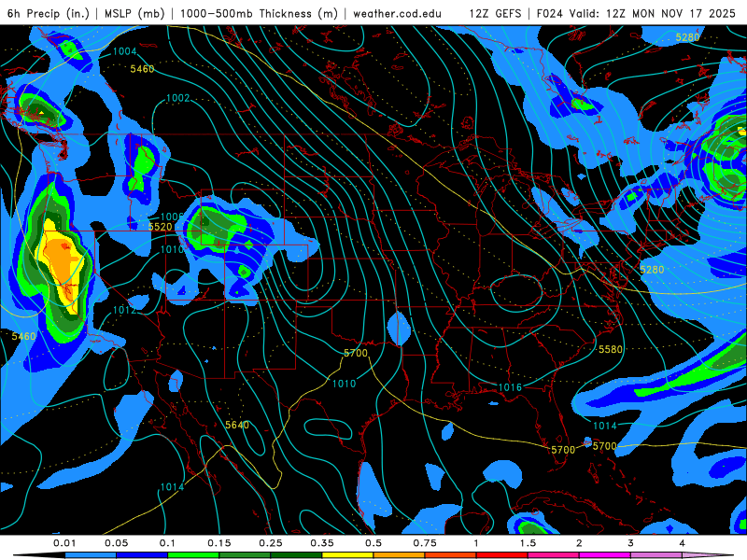Click the 5580 thickness contour label
The width and height of the screenshot is (747, 560).
click(x=611, y=349)
